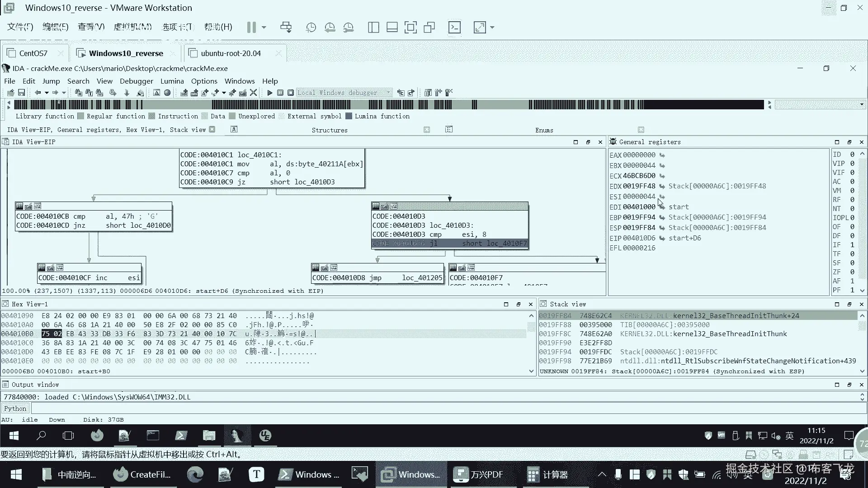Screen dimensions: 868x488
Task: Click the terminate process stop icon
Action: [x=291, y=93]
